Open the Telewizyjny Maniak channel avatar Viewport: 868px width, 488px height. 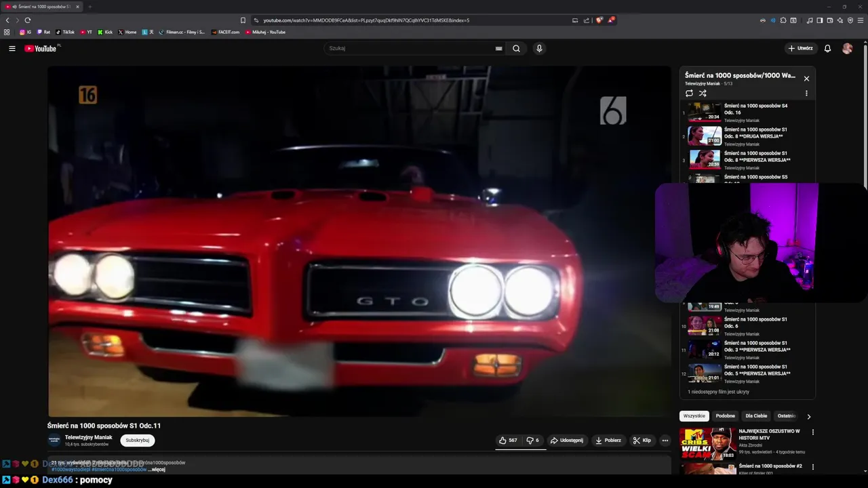tap(54, 440)
